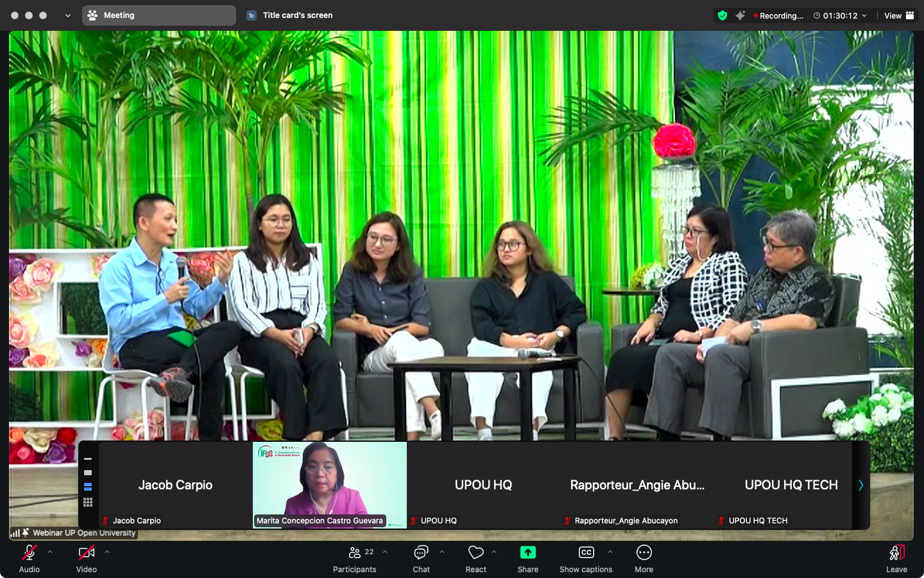Click the green Share screen icon
This screenshot has width=924, height=578.
tap(527, 553)
